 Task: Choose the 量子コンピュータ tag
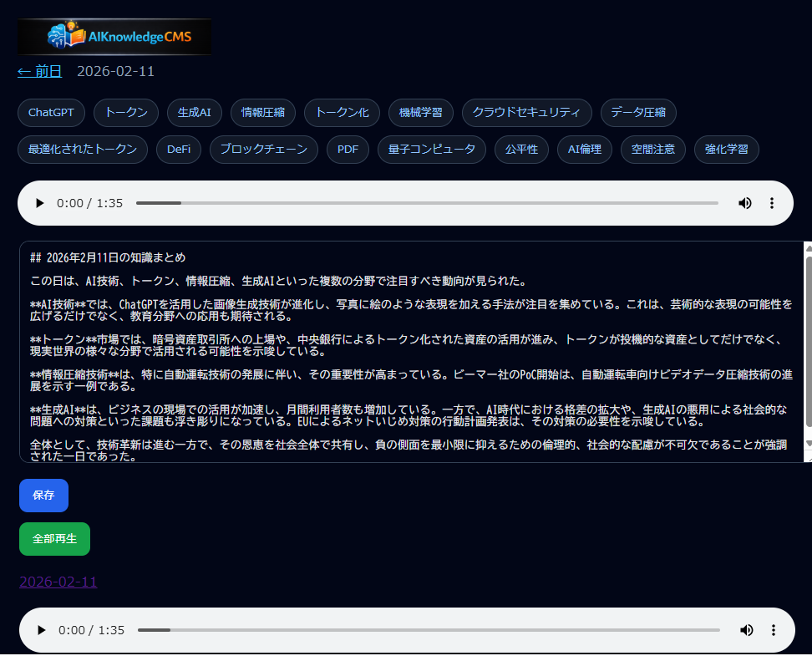click(431, 150)
